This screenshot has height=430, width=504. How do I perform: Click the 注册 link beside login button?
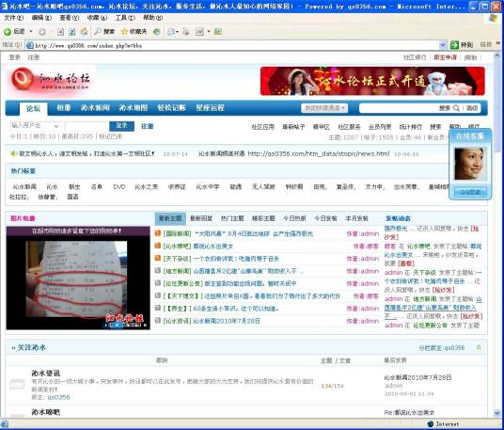148,126
